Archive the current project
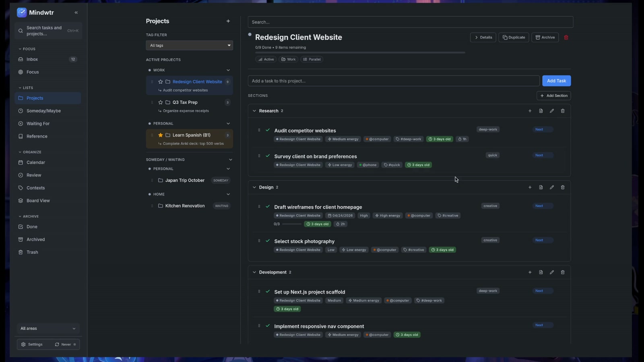644x362 pixels. pyautogui.click(x=545, y=37)
